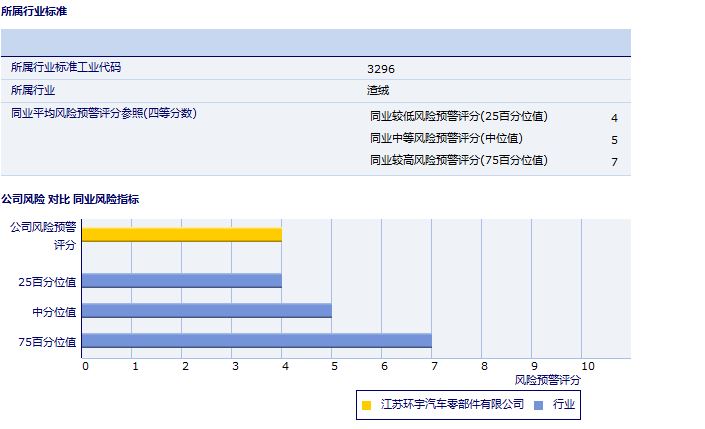Image resolution: width=705 pixels, height=429 pixels.
Task: Click x-axis tick label 8
Action: (x=484, y=366)
